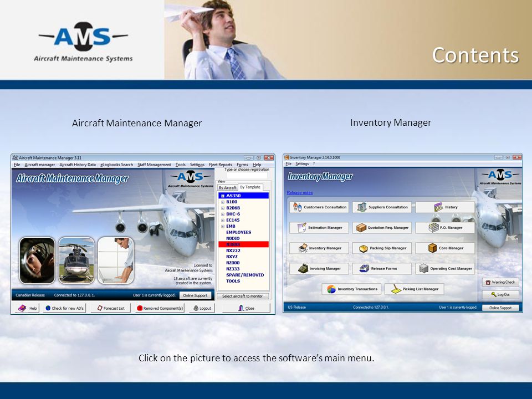
Task: Click the Inventory Manager button's icon
Action: 303,248
